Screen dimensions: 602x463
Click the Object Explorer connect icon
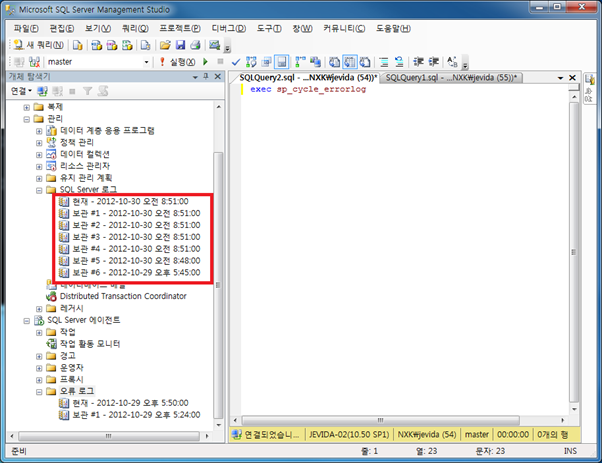(x=42, y=91)
